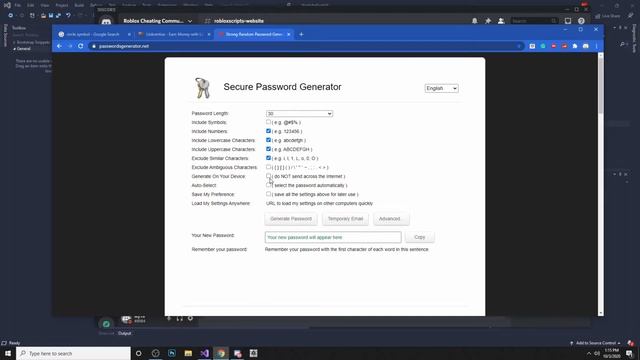Open Discord inbox icon
Screen dimensions: 640x360
point(568,21)
